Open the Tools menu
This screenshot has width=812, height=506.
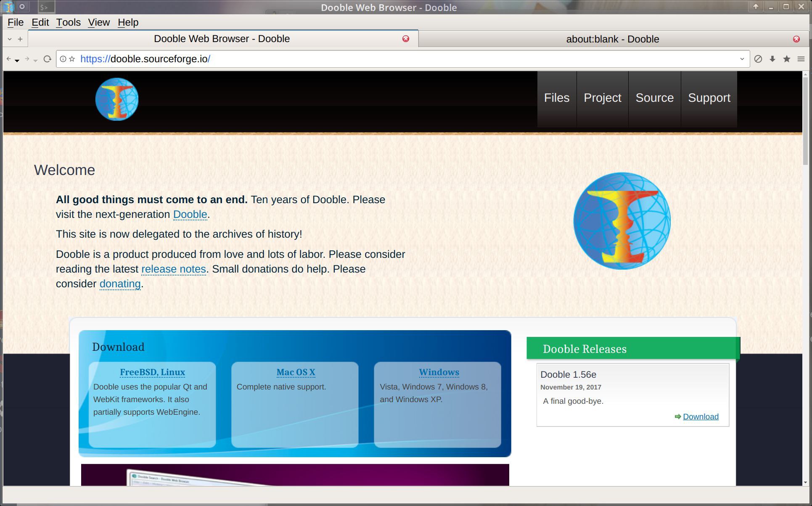(68, 22)
